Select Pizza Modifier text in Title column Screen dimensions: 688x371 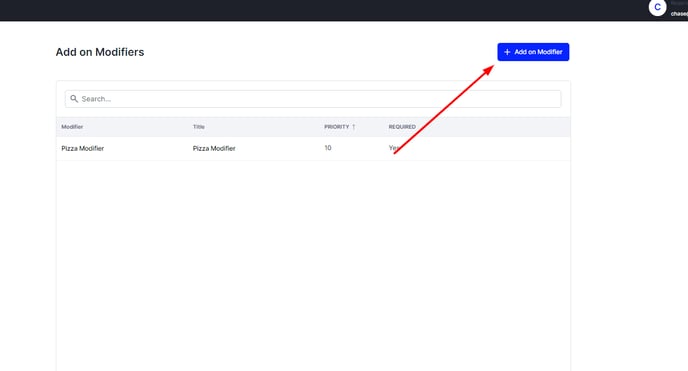coord(214,148)
